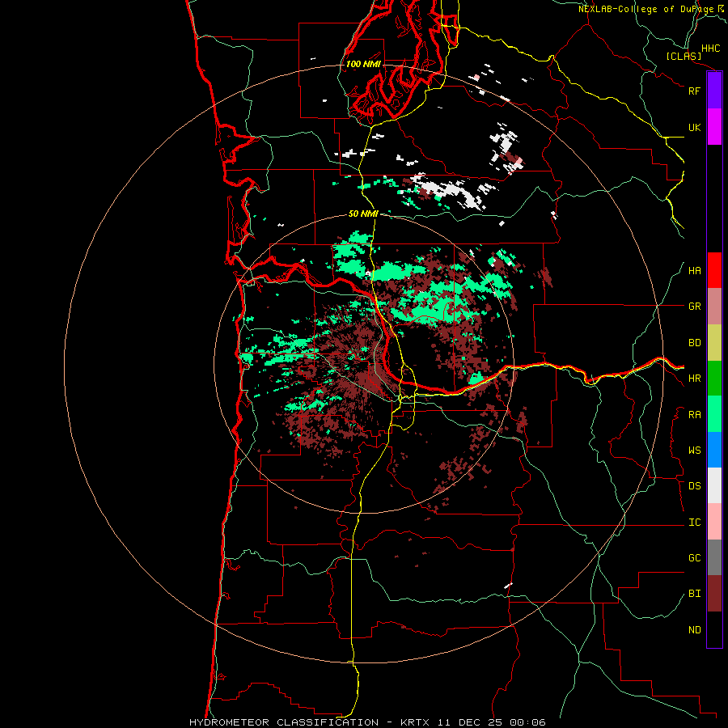Click the HA legend label
Screen dimensions: 728x728
pos(695,271)
